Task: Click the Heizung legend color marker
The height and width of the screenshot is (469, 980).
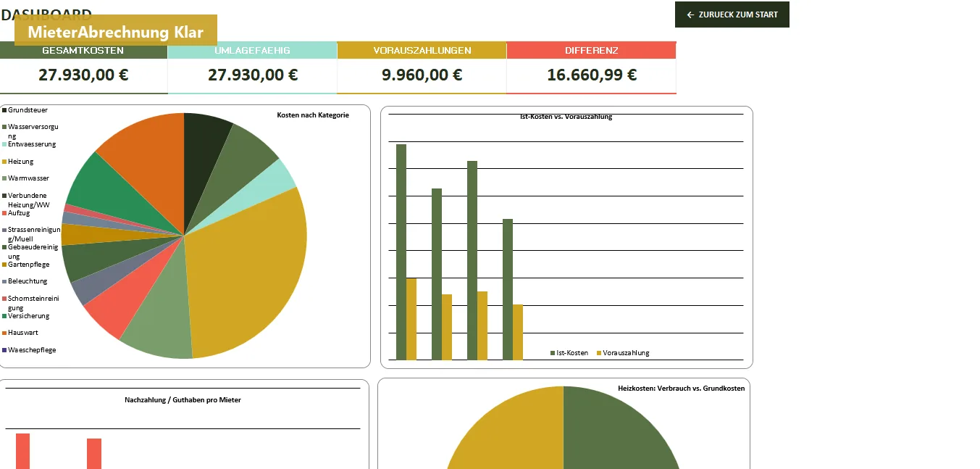Action: pos(4,162)
